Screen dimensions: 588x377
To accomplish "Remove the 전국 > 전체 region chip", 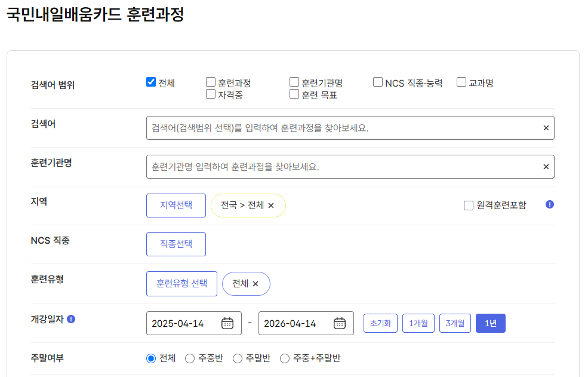I will pos(271,206).
